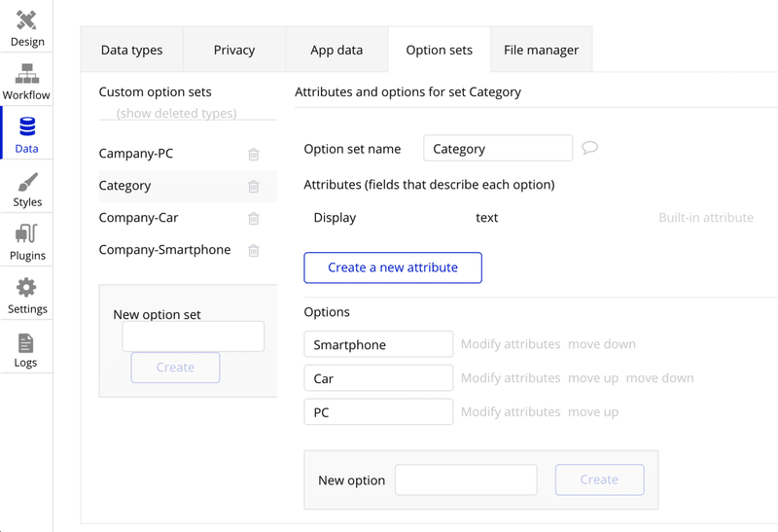Click Create a new attribute button
The image size is (778, 532).
coord(393,267)
